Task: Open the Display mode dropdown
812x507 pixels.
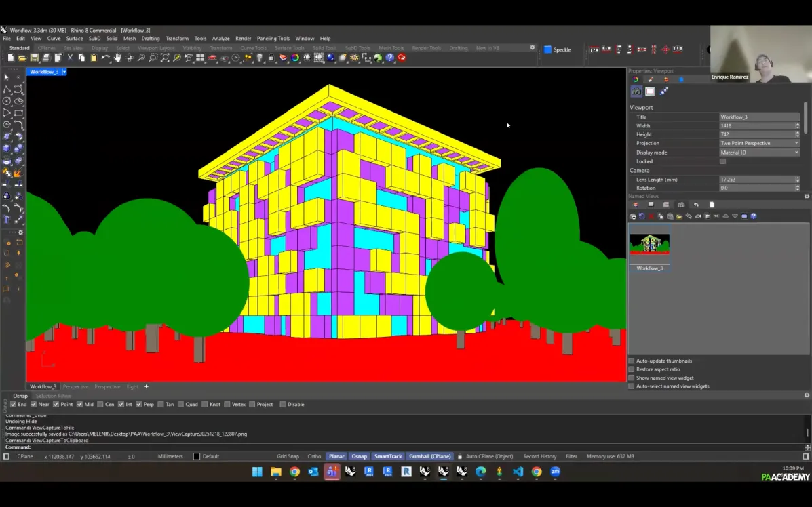Action: [759, 153]
